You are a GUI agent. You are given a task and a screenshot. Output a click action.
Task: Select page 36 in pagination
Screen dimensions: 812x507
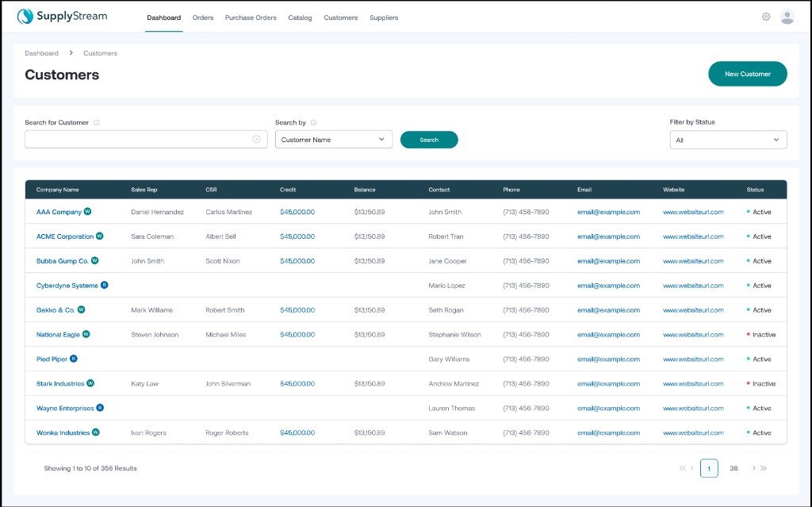pyautogui.click(x=733, y=468)
